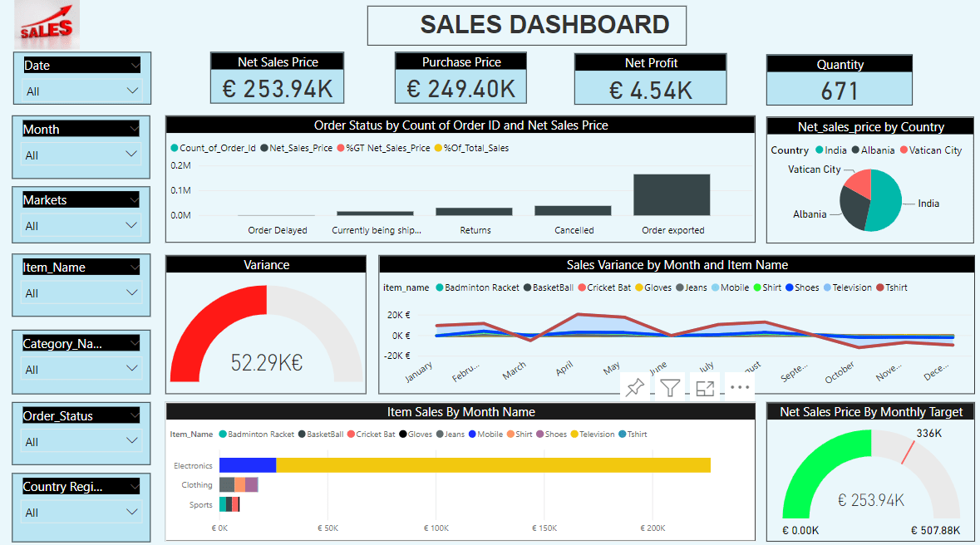
Task: Toggle Net_Sales_Price legend entry
Action: (x=296, y=148)
